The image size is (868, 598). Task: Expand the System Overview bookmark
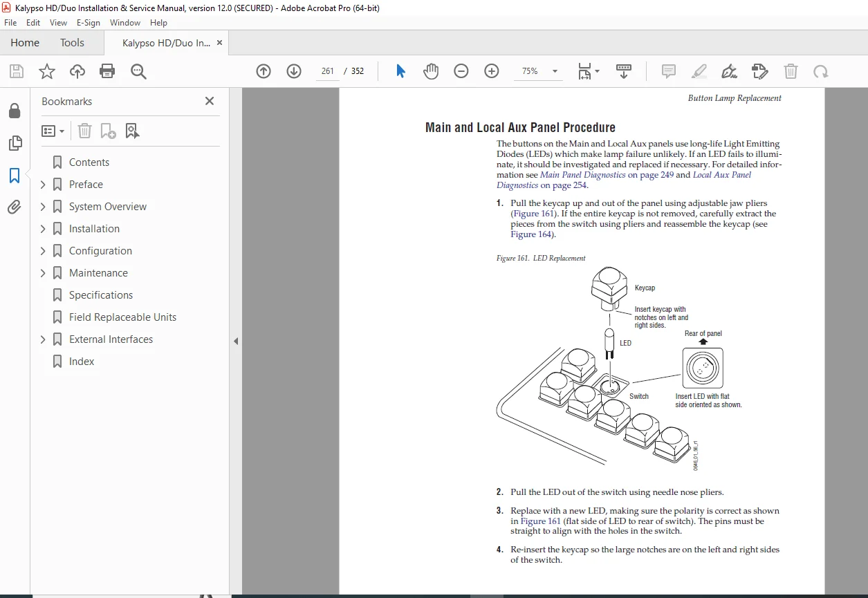click(43, 207)
